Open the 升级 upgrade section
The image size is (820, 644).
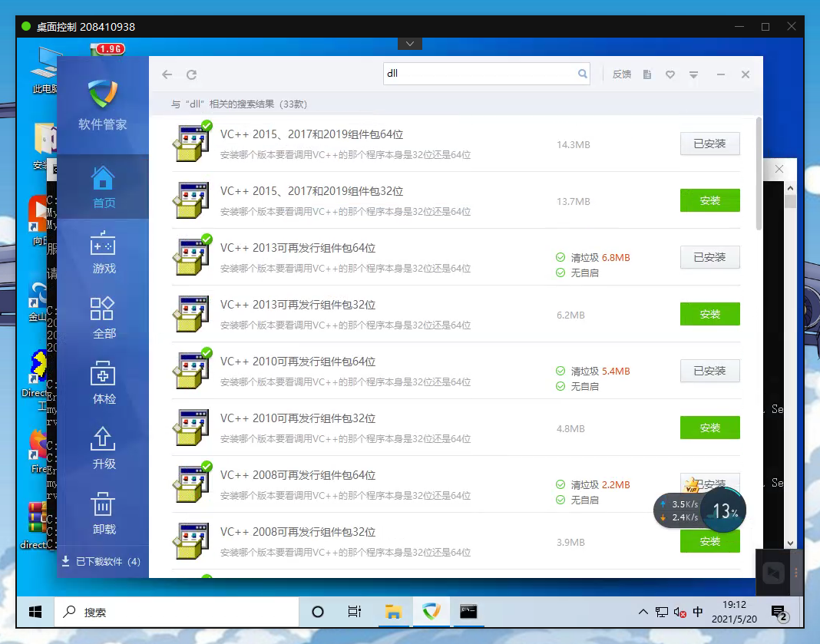pyautogui.click(x=103, y=448)
